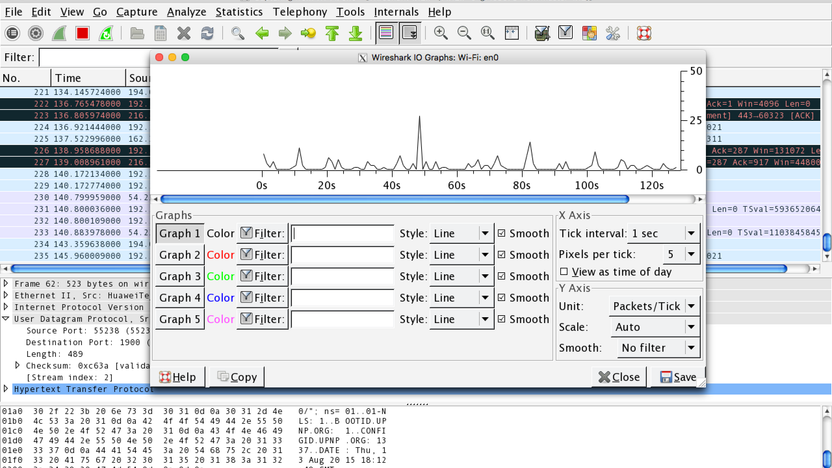The height and width of the screenshot is (468, 832).
Task: Close this capture file X icon
Action: click(x=184, y=33)
